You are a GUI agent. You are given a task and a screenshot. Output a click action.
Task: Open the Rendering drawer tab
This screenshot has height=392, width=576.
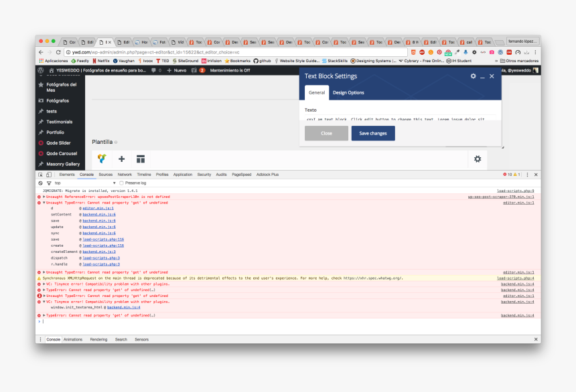pos(98,340)
